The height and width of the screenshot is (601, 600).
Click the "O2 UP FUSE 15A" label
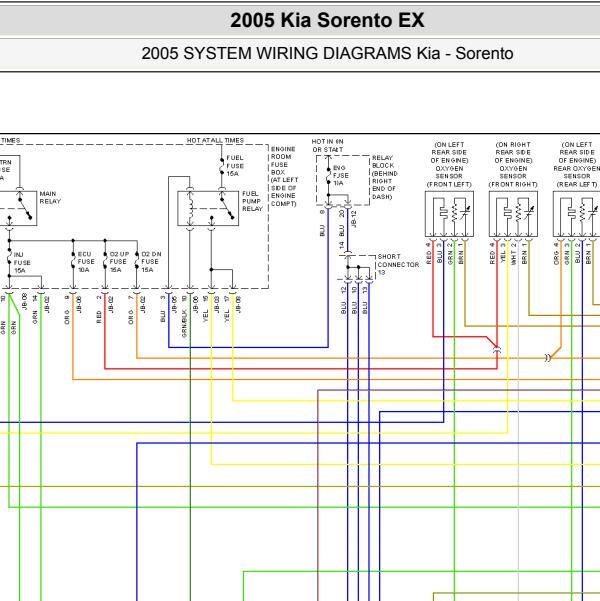point(119,262)
